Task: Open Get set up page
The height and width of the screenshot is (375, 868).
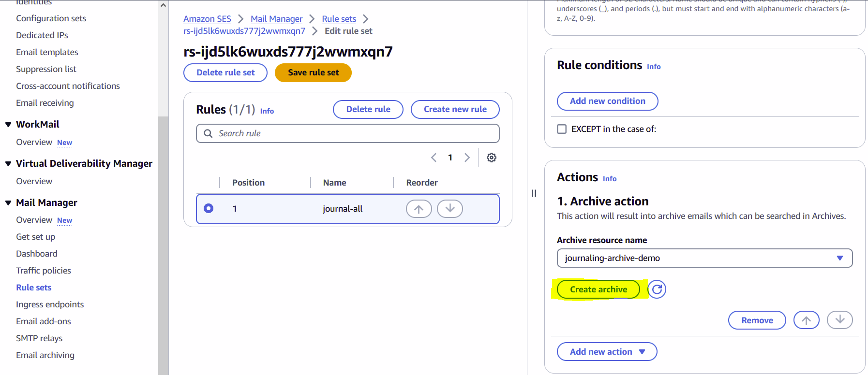Action: [36, 237]
